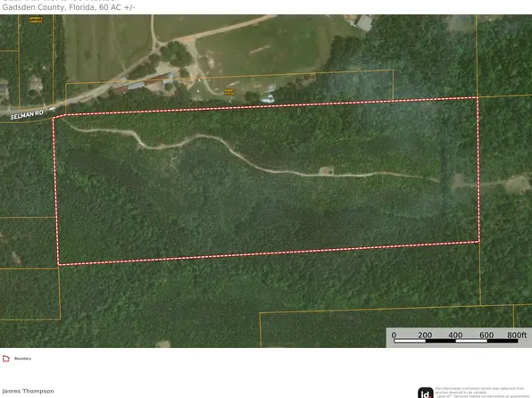
Task: Click the Land id disclaimer text
Action: [x=483, y=393]
